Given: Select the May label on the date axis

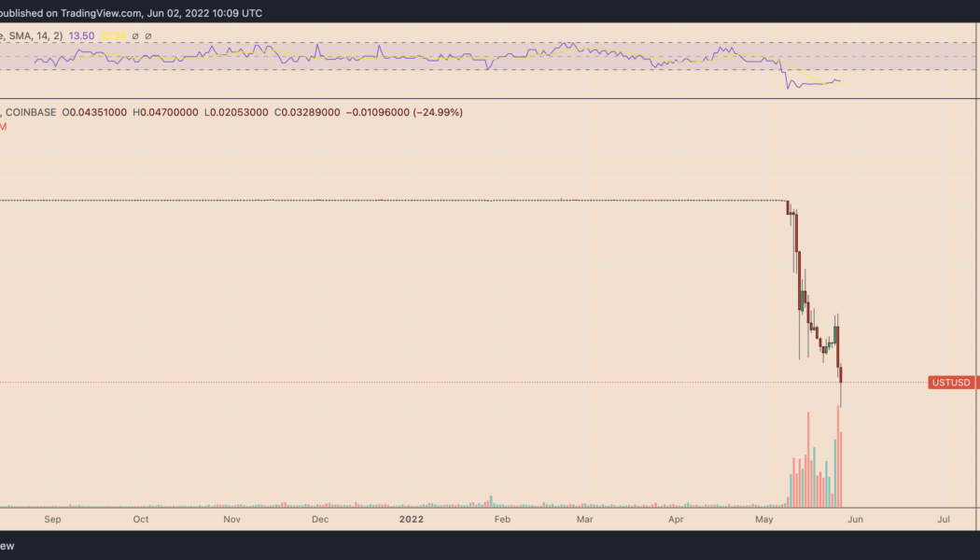Looking at the screenshot, I should coord(764,520).
